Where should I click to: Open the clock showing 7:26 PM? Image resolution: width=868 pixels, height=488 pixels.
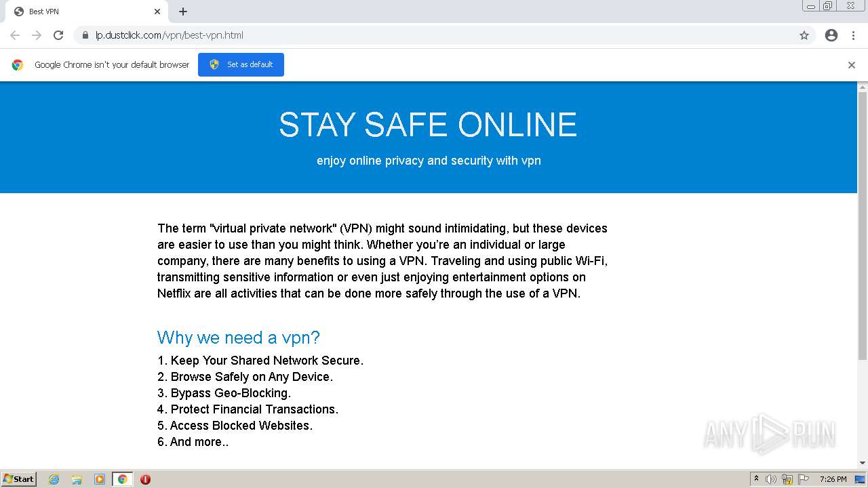pos(833,479)
